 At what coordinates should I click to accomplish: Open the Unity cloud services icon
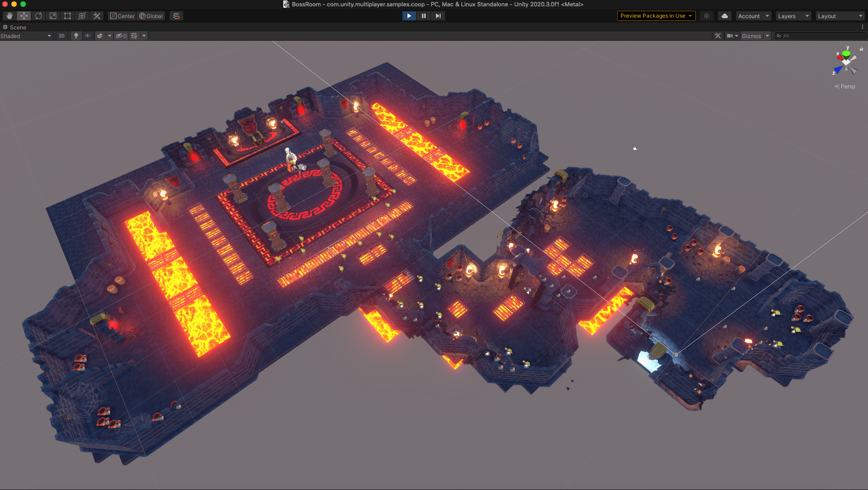tap(724, 15)
